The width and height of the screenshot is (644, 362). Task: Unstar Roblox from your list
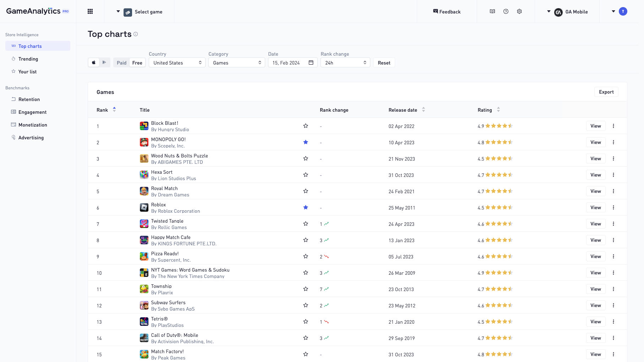[x=306, y=207]
